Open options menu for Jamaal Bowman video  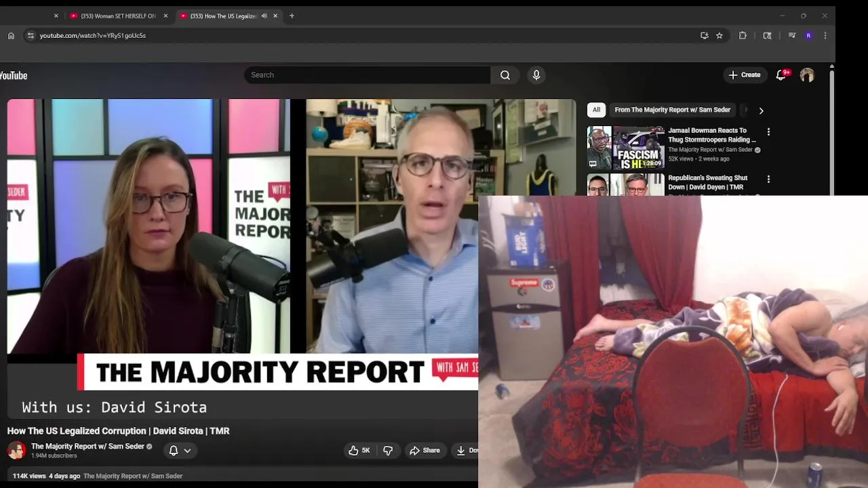(768, 131)
